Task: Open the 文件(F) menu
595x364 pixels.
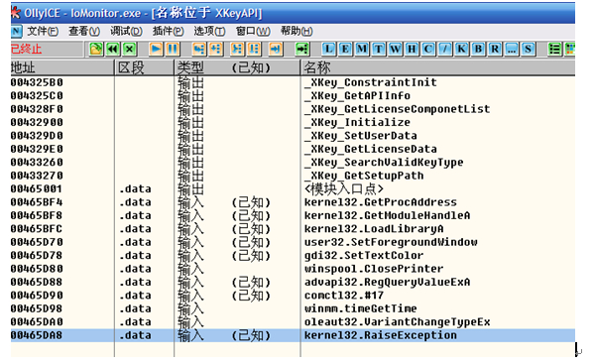Action: pos(43,31)
